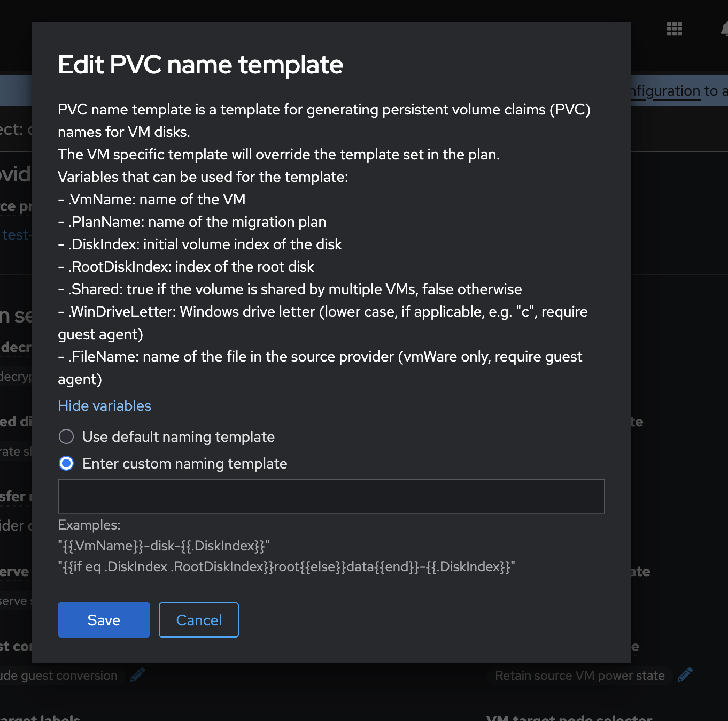The height and width of the screenshot is (721, 728).
Task: Click the VmName-disk-DiskIndex example text
Action: [x=164, y=546]
